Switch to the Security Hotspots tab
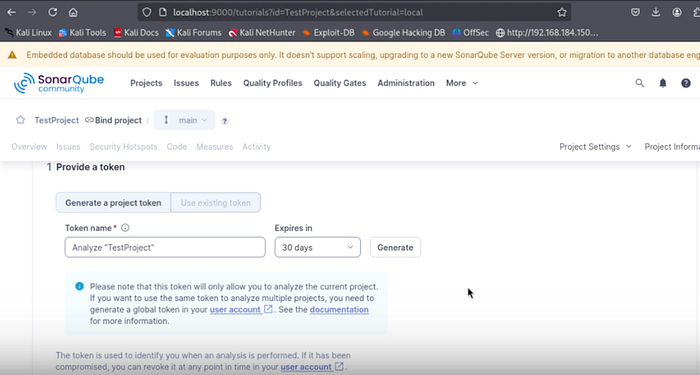This screenshot has height=375, width=700. point(123,147)
